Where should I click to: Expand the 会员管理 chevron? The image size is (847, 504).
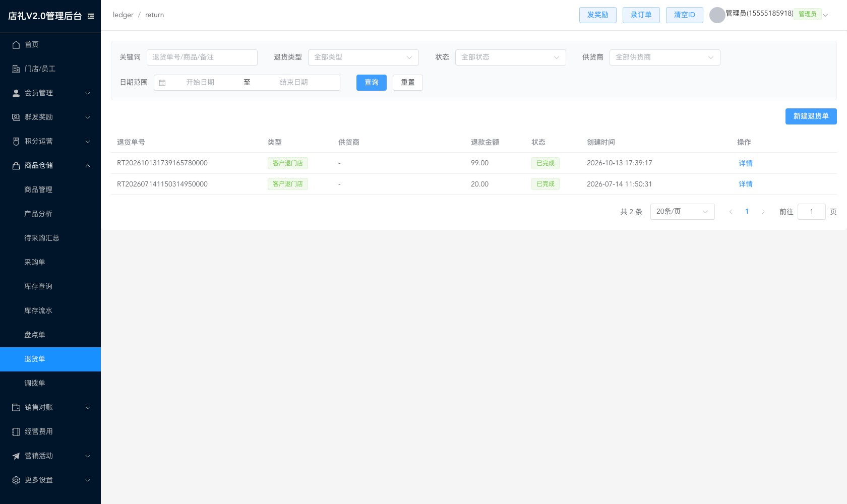[x=88, y=93]
